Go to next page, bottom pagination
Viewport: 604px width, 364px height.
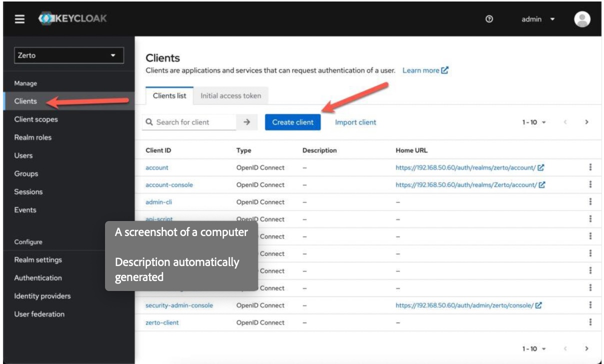click(x=586, y=348)
